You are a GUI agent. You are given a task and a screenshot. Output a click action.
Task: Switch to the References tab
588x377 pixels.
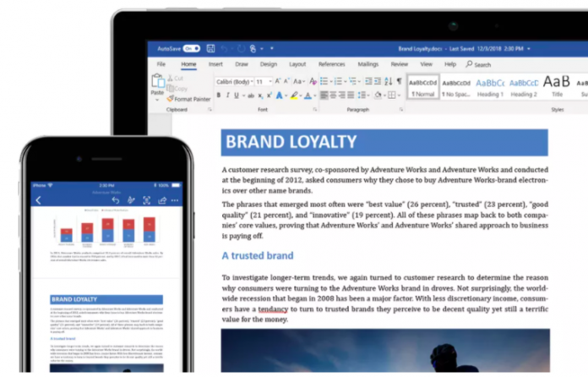pyautogui.click(x=331, y=64)
